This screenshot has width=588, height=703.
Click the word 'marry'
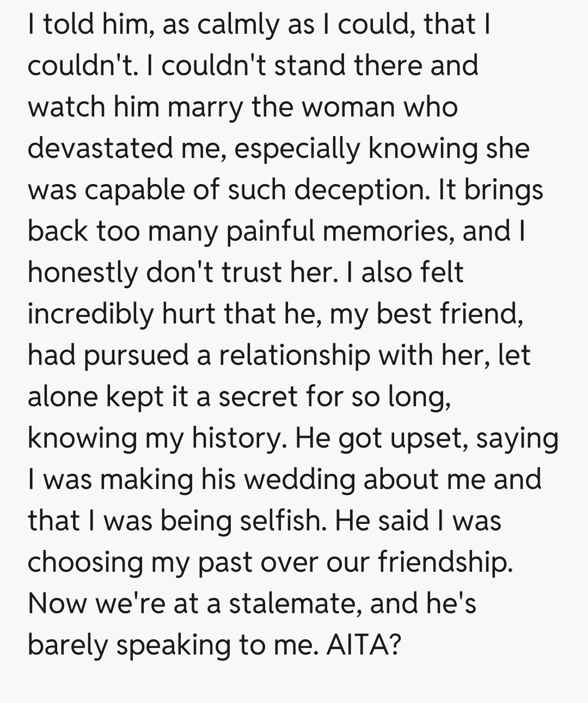point(205,107)
